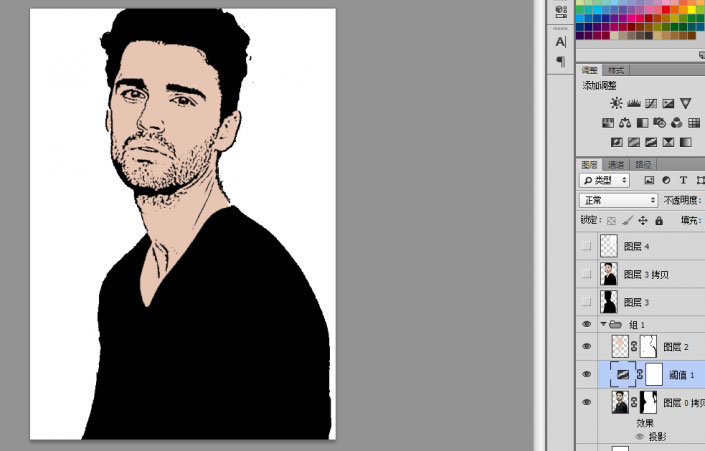Pick the red swatch in Swatches
Screen dimensions: 705x451
pyautogui.click(x=666, y=9)
